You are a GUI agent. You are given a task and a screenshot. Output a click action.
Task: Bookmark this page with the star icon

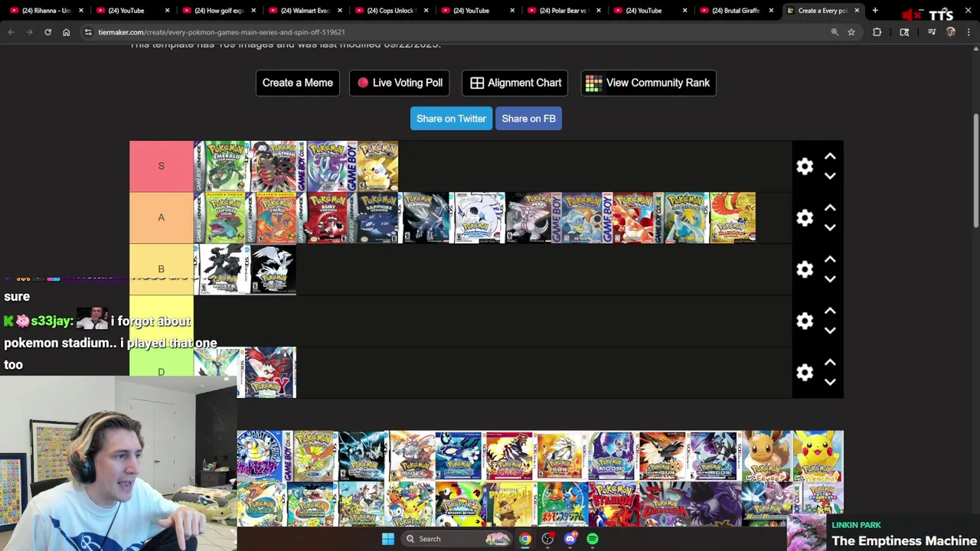pyautogui.click(x=851, y=32)
